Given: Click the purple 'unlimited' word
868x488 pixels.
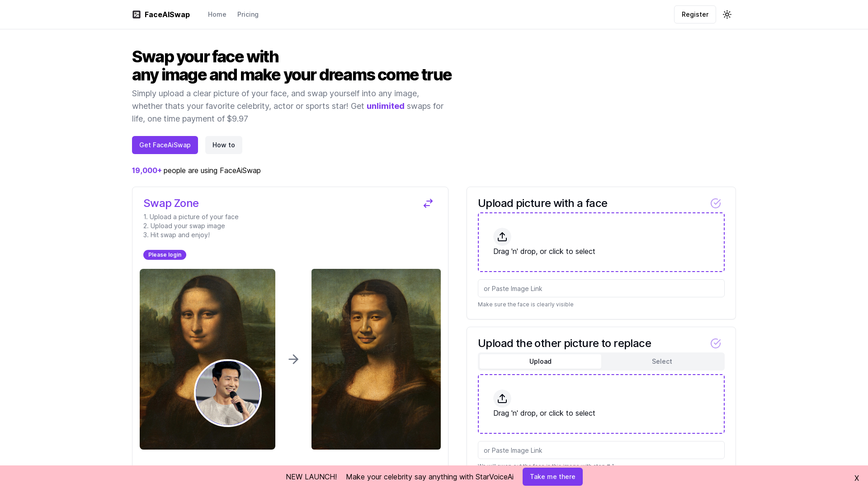Looking at the screenshot, I should 386,106.
